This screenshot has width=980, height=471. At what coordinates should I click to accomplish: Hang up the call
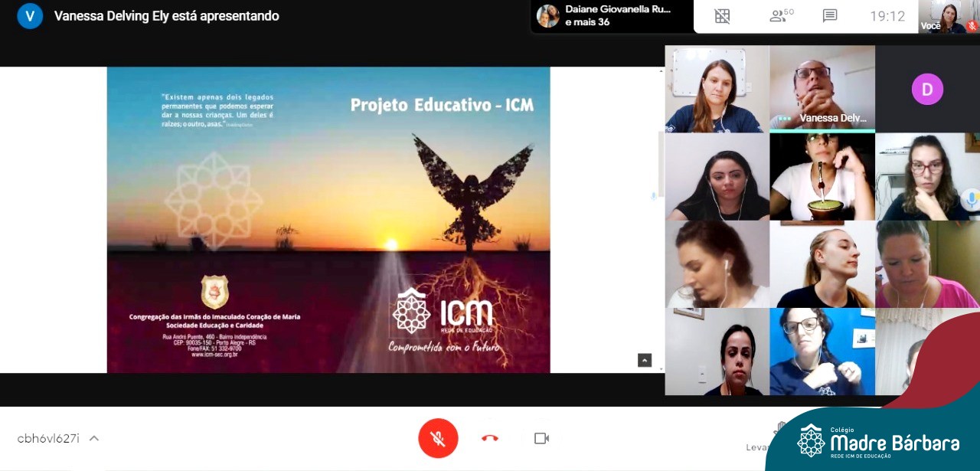coord(490,438)
